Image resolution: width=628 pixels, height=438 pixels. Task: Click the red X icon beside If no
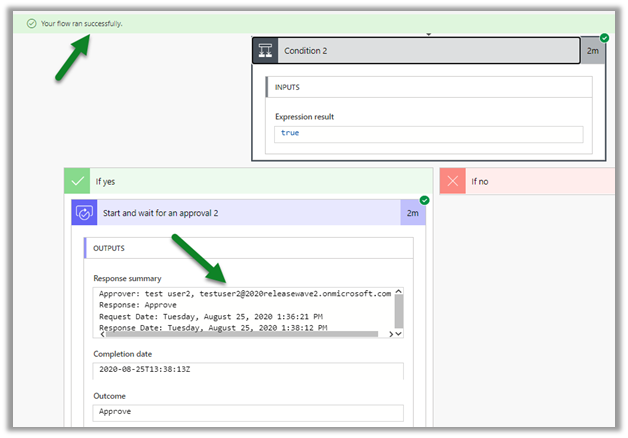[x=452, y=181]
